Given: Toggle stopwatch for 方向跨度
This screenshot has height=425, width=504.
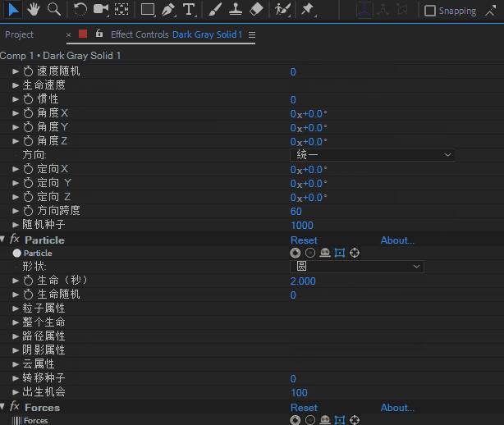Looking at the screenshot, I should tap(28, 210).
